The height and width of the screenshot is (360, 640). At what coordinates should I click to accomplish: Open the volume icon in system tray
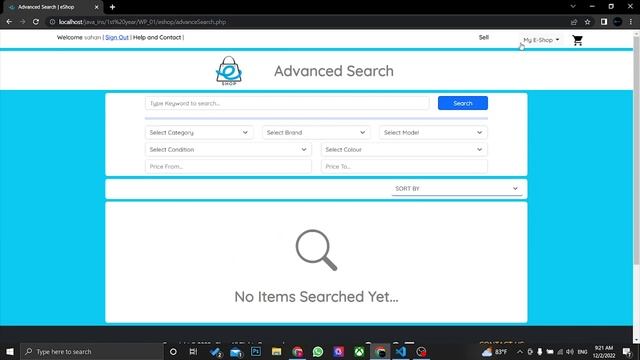pyautogui.click(x=569, y=351)
